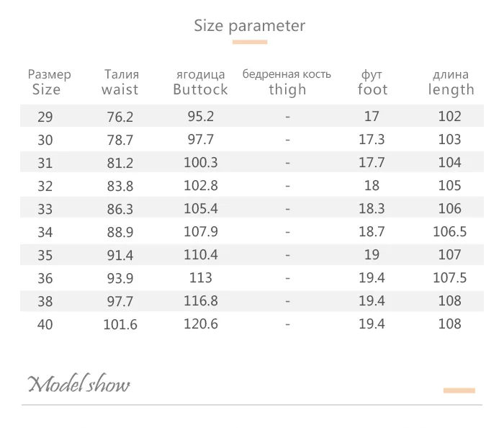Click size 29 in the table

tap(45, 117)
